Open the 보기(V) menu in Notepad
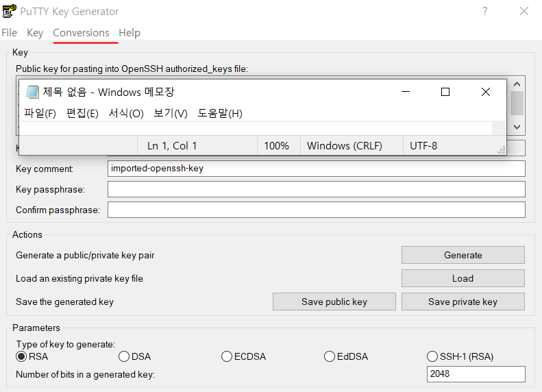 click(171, 113)
